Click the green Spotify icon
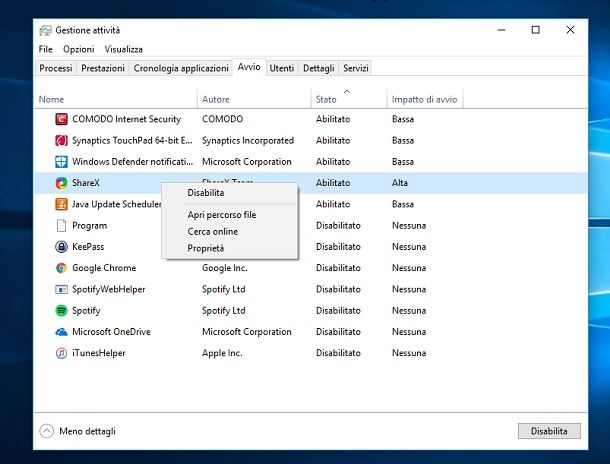 click(x=61, y=310)
